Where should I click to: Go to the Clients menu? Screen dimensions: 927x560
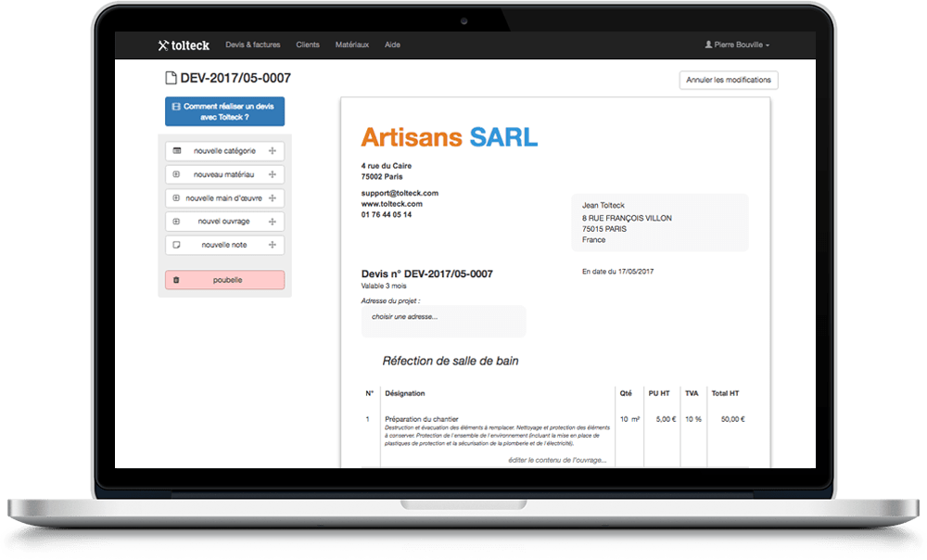coord(308,45)
